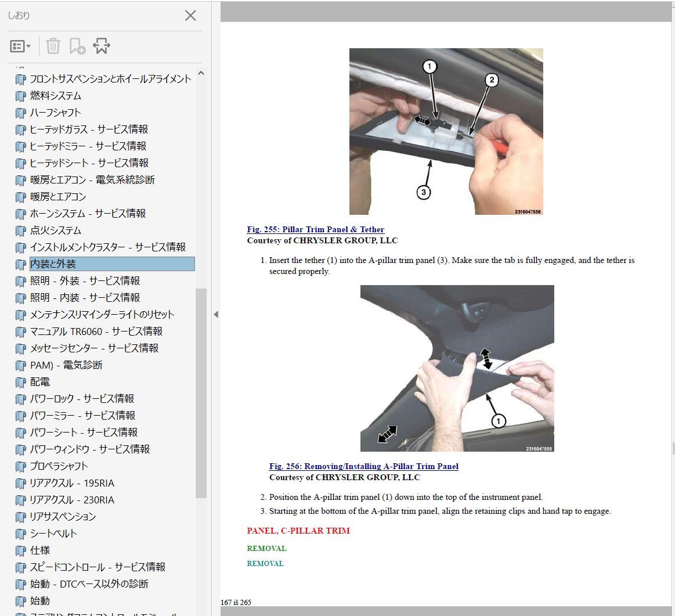The width and height of the screenshot is (675, 616).
Task: Select the 仕様 bookmark
Action: (x=40, y=550)
